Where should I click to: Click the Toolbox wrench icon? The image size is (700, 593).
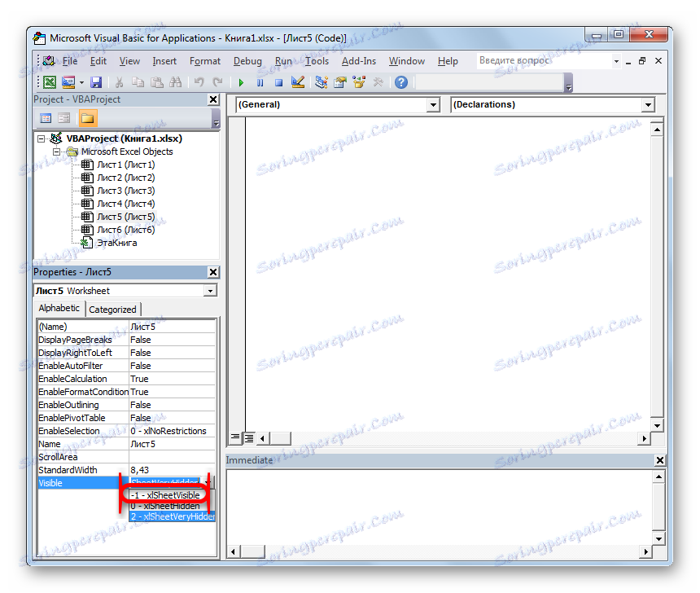click(x=378, y=82)
